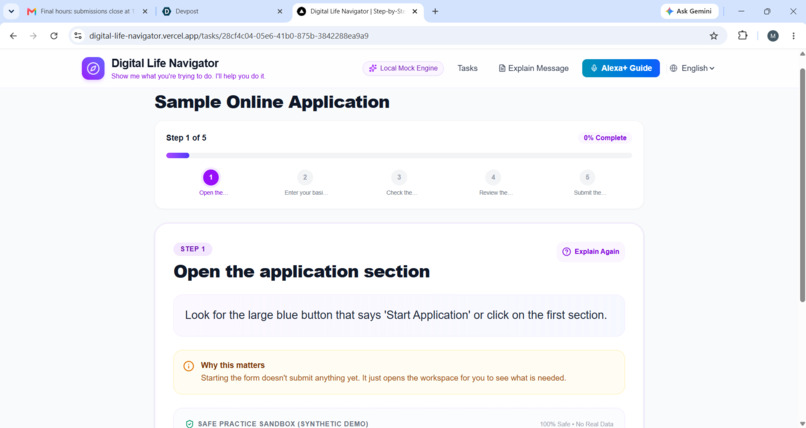806x428 pixels.
Task: Close the Gmail tab
Action: click(145, 11)
